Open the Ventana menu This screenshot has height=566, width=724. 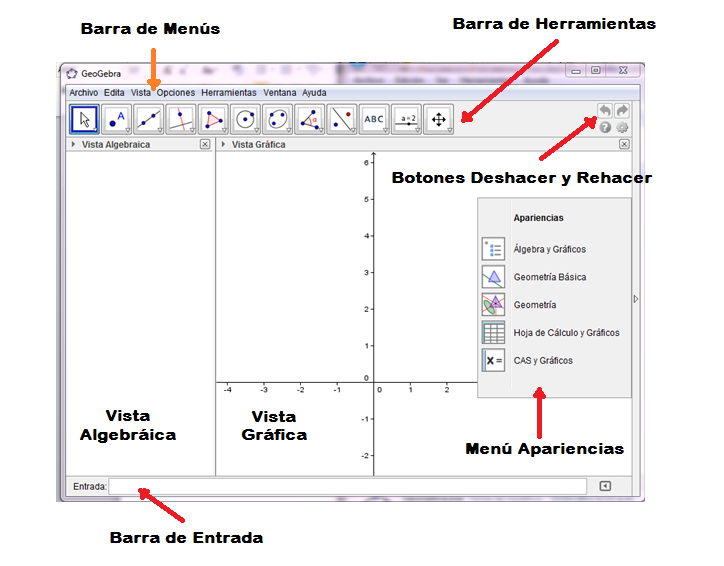click(x=280, y=93)
